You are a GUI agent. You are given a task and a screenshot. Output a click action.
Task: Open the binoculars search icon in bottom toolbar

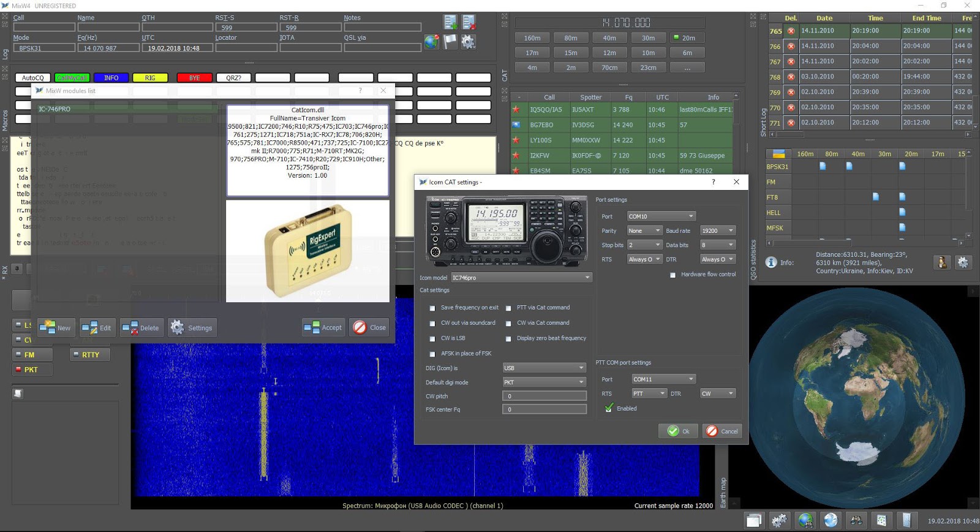pyautogui.click(x=856, y=520)
